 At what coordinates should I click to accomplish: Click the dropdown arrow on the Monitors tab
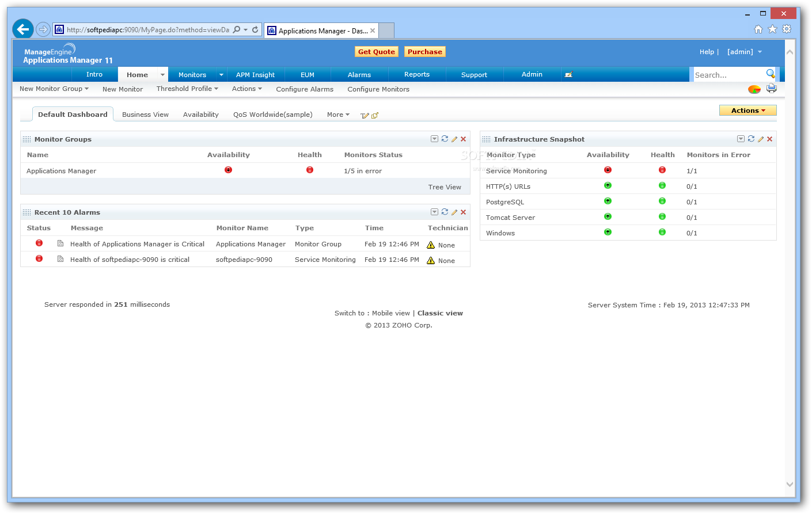coord(221,75)
